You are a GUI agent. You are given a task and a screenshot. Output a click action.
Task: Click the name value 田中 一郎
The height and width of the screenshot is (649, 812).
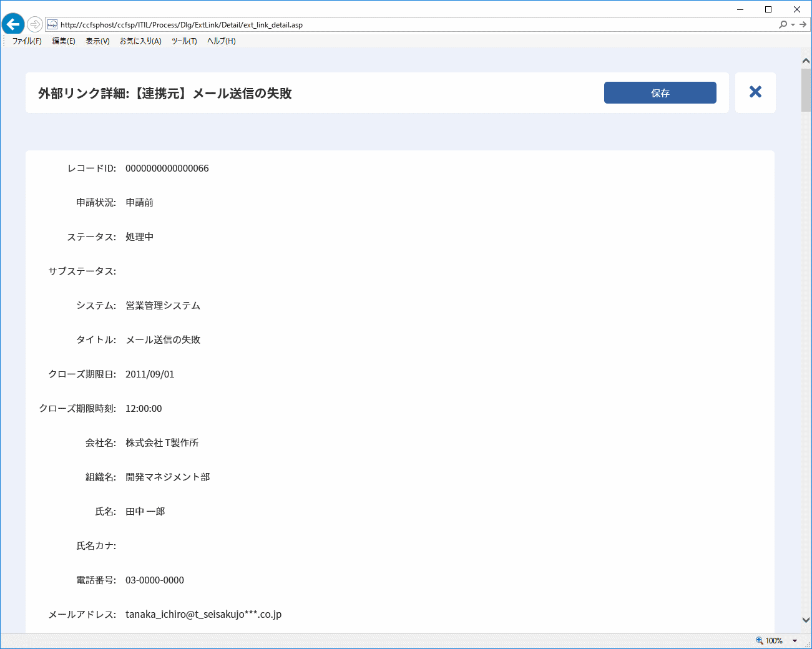[x=145, y=512]
